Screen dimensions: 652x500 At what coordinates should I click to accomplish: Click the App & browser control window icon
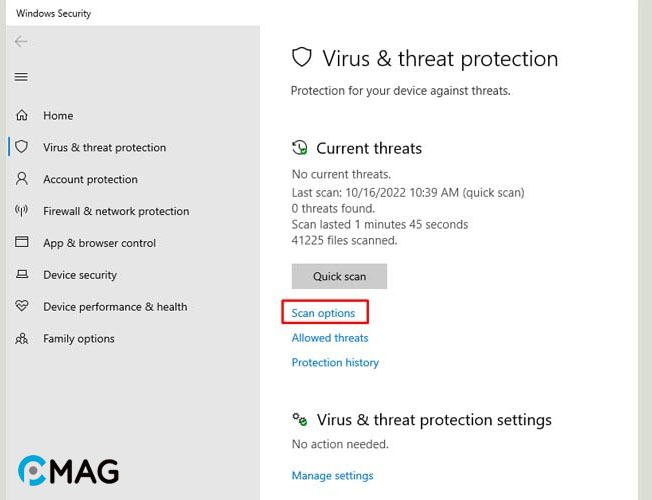pos(22,242)
